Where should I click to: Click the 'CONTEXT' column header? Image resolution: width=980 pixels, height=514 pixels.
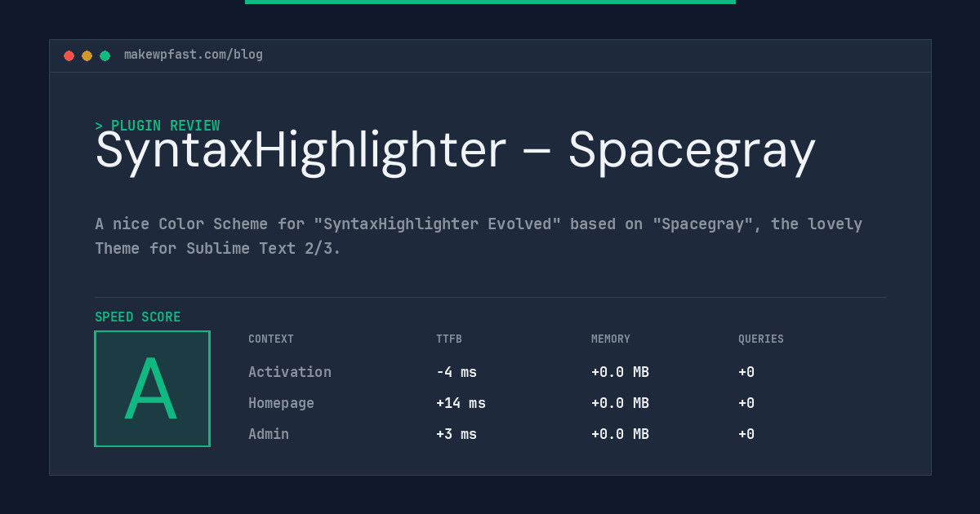point(271,339)
